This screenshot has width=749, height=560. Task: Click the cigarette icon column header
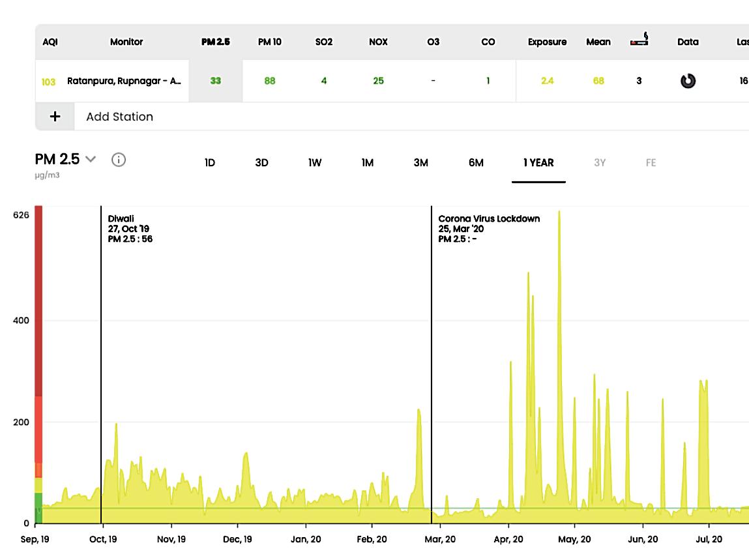click(639, 40)
